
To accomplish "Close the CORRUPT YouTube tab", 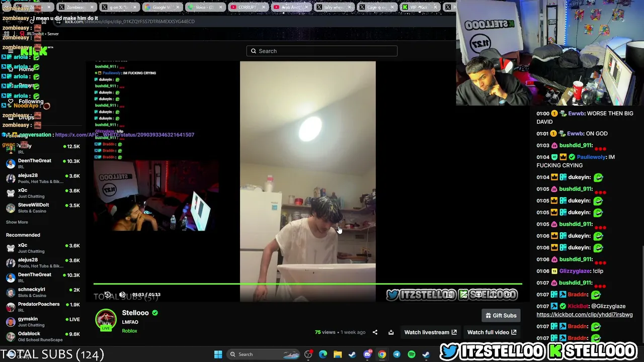I will click(x=263, y=8).
